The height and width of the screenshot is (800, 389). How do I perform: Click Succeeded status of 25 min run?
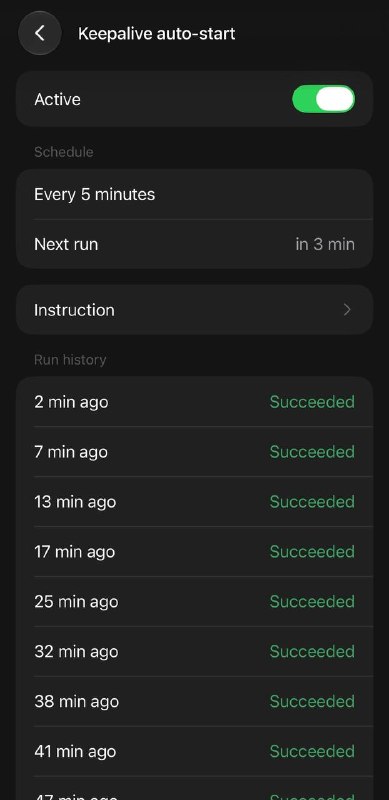[312, 602]
